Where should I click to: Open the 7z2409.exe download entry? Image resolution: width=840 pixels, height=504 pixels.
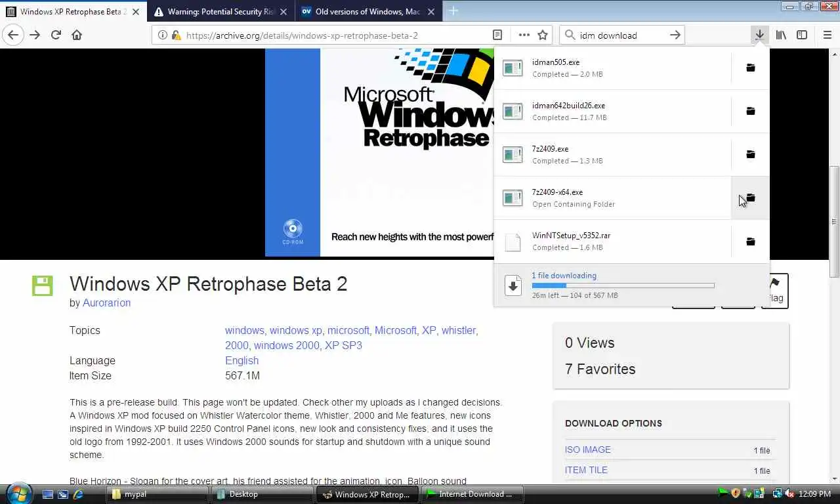612,154
